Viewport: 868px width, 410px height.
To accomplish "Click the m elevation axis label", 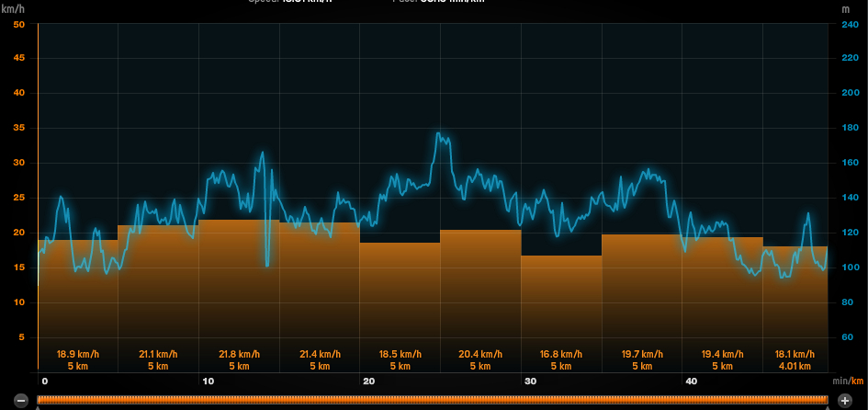I will click(x=845, y=8).
